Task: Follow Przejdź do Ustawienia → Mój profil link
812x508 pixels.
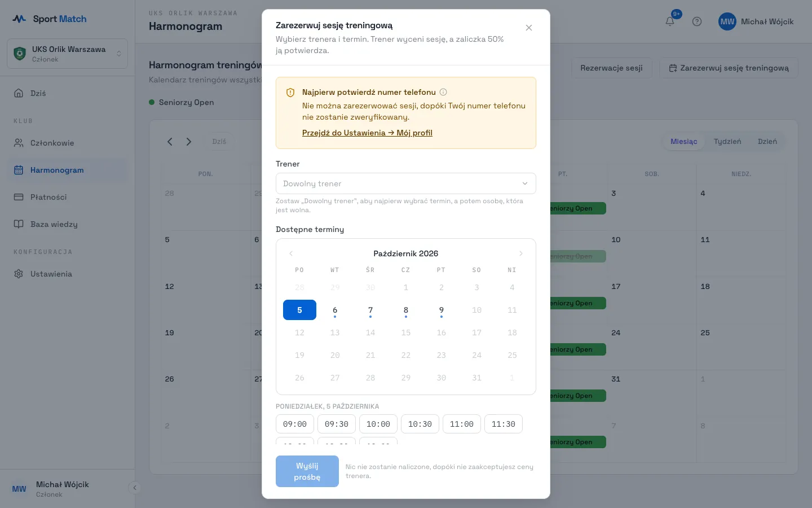Action: [367, 133]
